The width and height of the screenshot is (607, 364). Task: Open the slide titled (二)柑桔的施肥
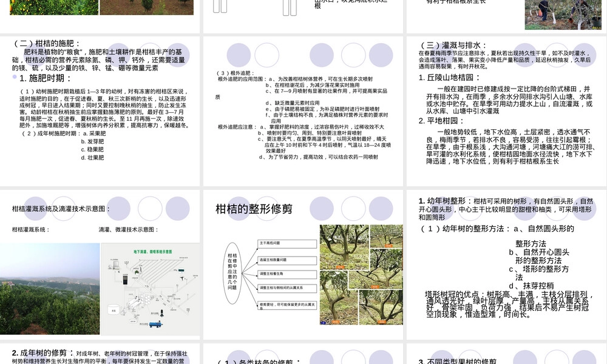click(100, 111)
